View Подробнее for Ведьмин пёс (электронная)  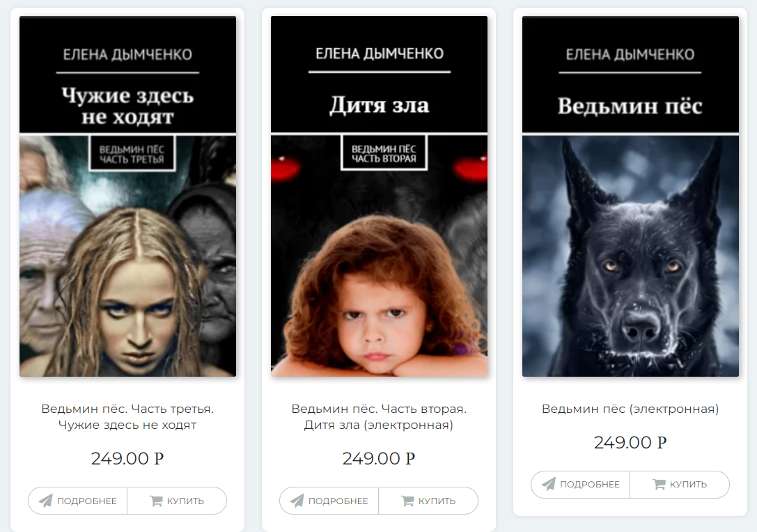pyautogui.click(x=581, y=484)
